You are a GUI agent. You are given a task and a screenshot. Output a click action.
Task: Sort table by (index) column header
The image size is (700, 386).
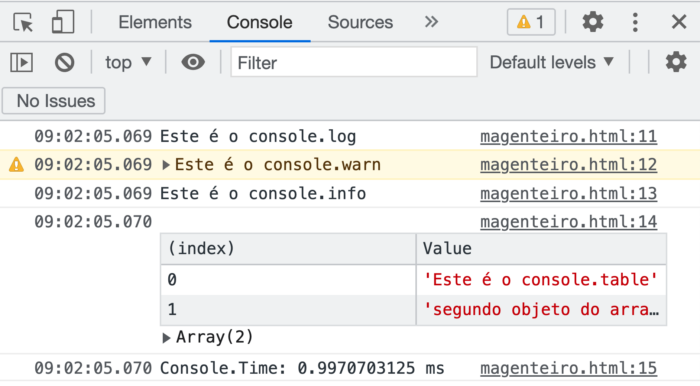pyautogui.click(x=288, y=249)
